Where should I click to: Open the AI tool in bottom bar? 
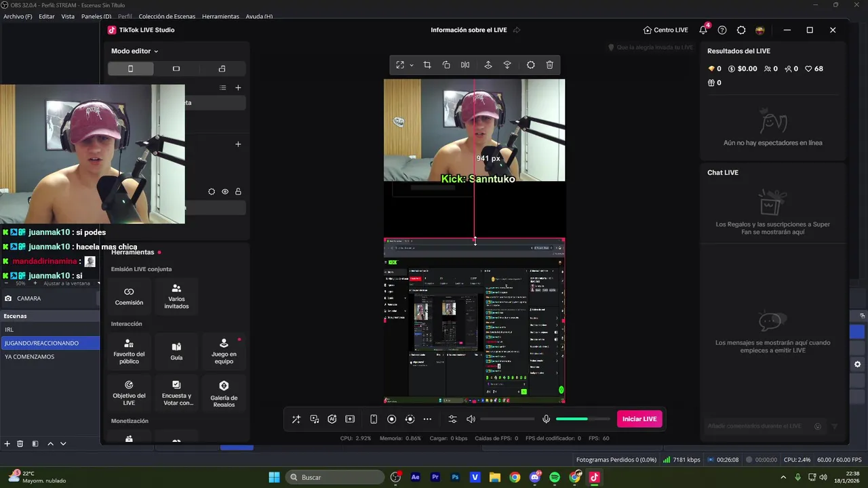point(332,419)
